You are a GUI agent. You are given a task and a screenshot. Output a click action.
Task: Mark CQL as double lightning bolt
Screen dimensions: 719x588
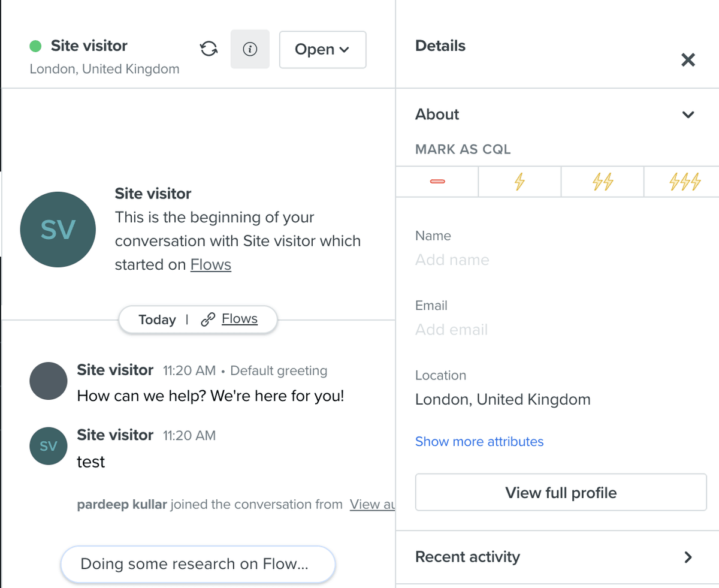point(602,182)
